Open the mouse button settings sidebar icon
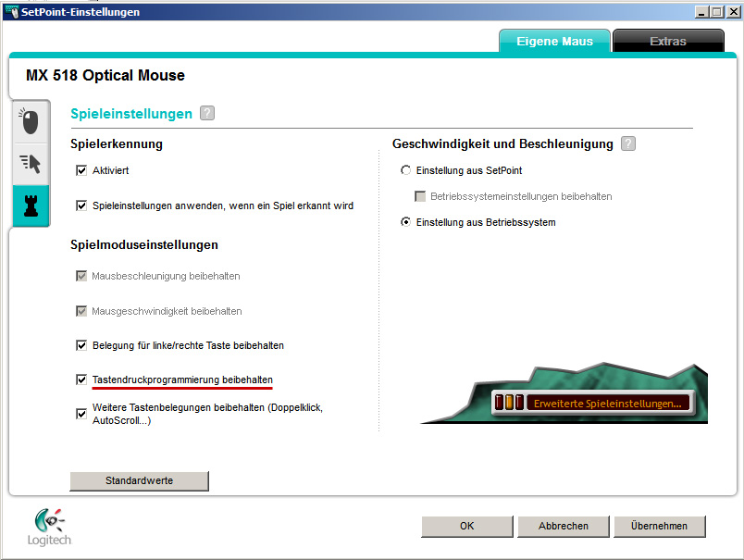The width and height of the screenshot is (744, 560). [x=31, y=121]
